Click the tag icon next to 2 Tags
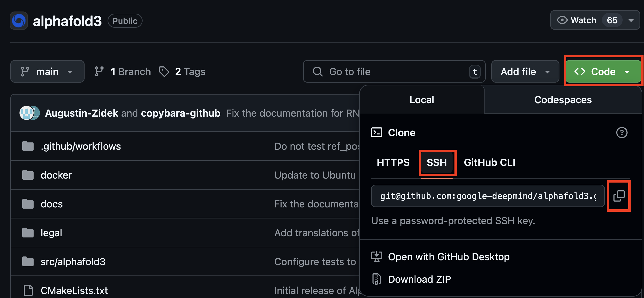644x298 pixels. (164, 71)
